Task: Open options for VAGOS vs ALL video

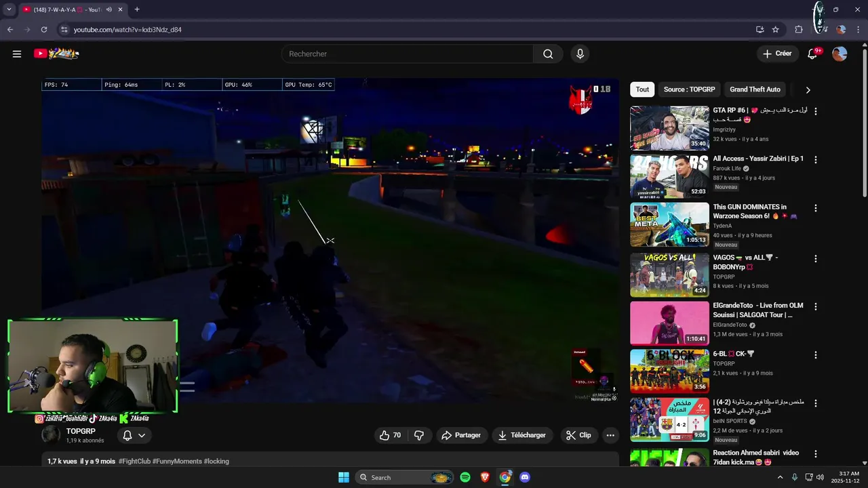Action: coord(816,258)
